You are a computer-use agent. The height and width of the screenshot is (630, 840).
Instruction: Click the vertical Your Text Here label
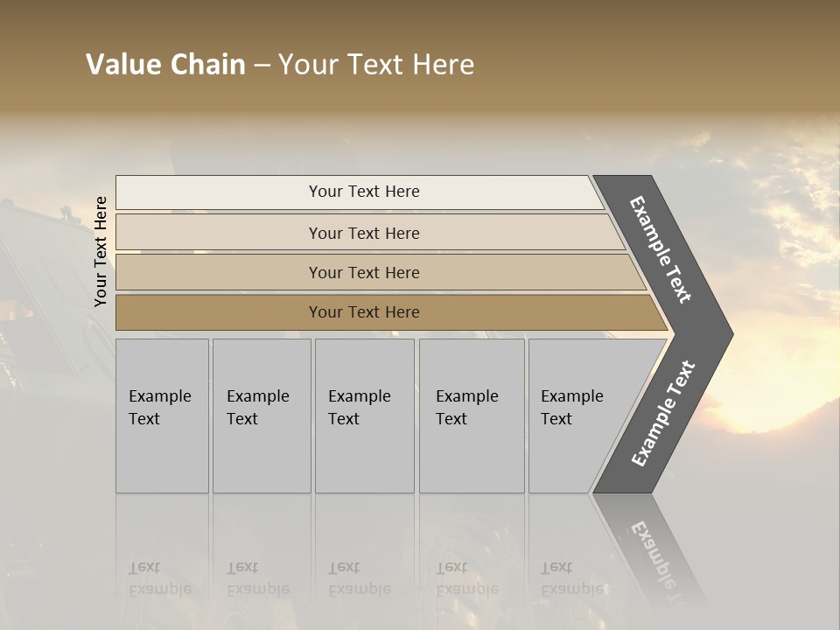pyautogui.click(x=101, y=252)
